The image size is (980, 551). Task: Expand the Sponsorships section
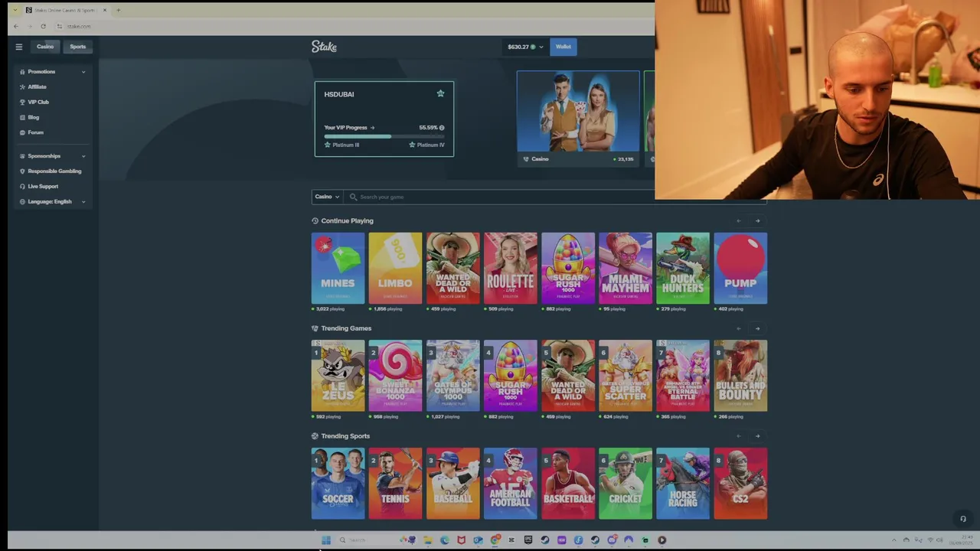pyautogui.click(x=53, y=156)
